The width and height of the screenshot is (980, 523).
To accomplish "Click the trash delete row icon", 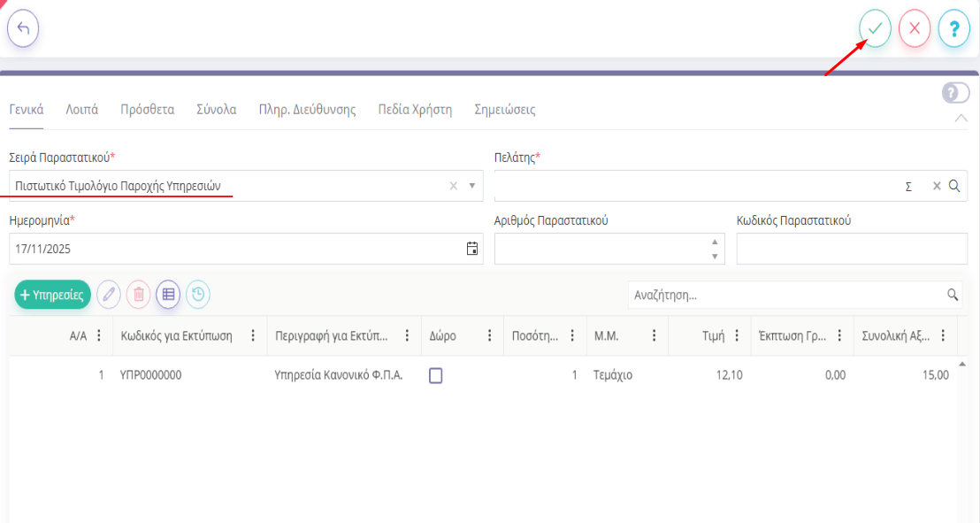I will click(x=139, y=295).
